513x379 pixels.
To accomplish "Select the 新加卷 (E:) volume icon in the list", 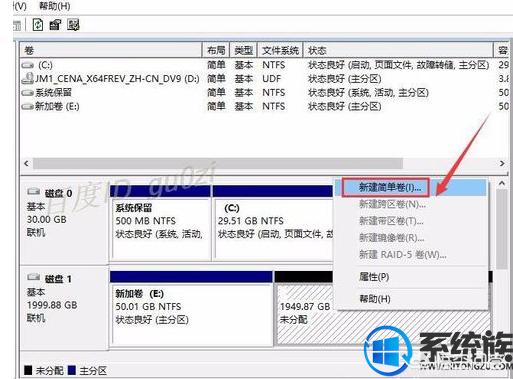I will click(28, 107).
